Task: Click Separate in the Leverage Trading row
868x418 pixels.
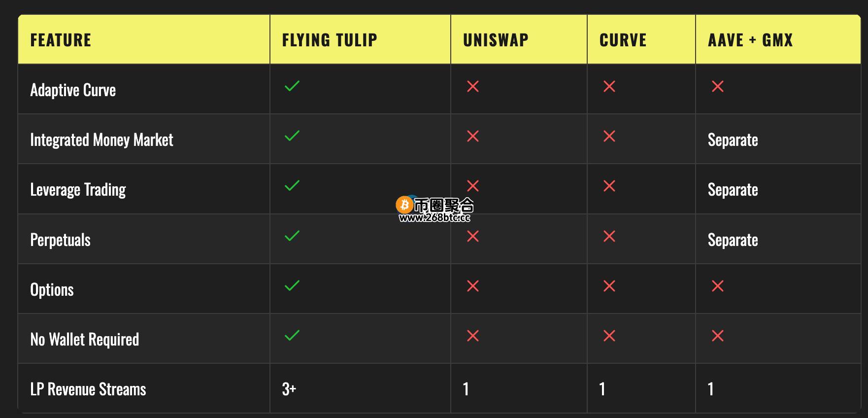Action: (733, 190)
